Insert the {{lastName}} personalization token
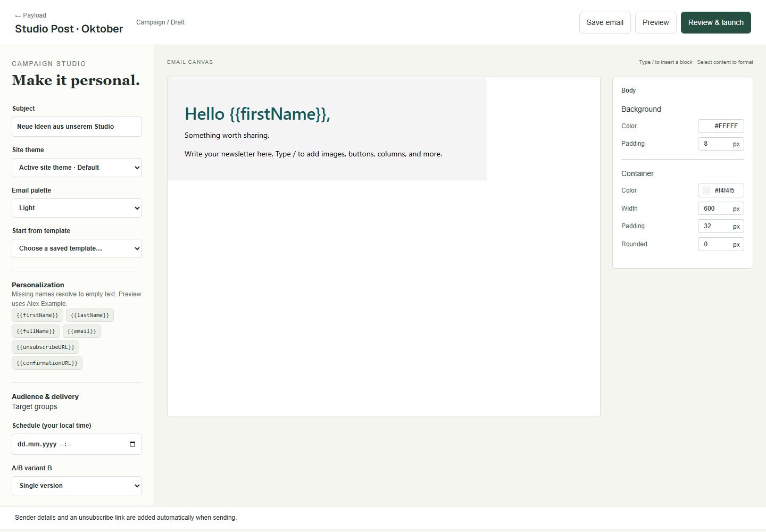 tap(90, 315)
